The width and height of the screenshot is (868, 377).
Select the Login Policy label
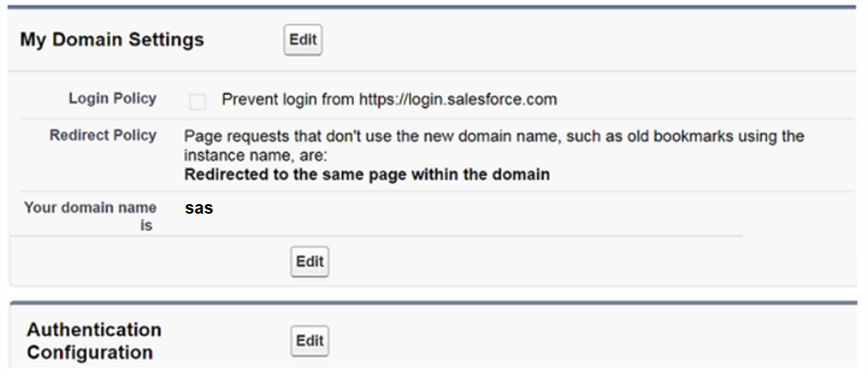(x=113, y=98)
